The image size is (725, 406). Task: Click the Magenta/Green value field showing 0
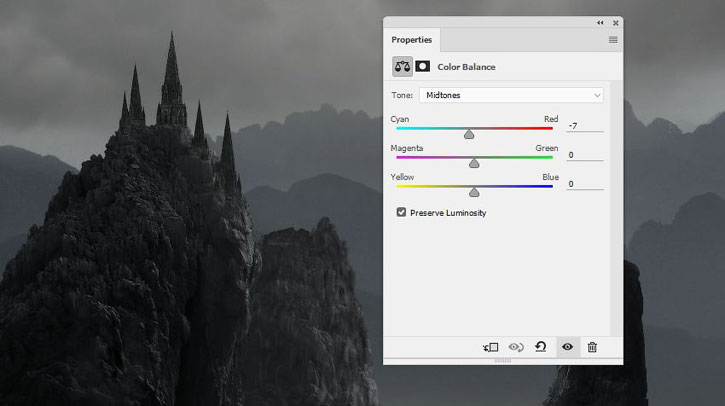pos(585,155)
